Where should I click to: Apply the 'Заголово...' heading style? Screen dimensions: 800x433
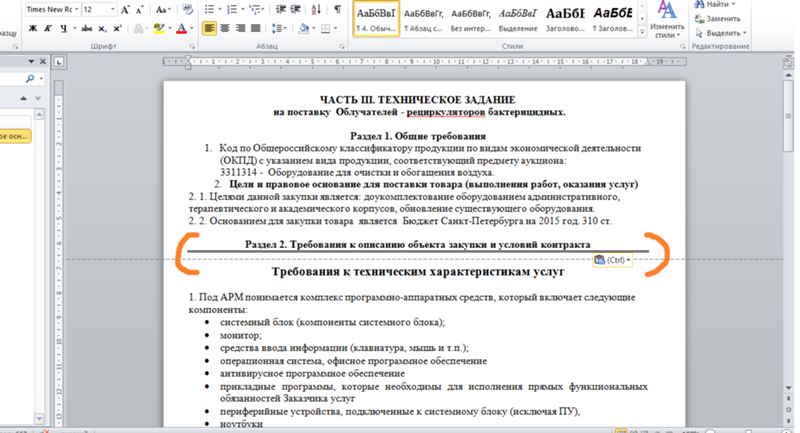tap(565, 19)
